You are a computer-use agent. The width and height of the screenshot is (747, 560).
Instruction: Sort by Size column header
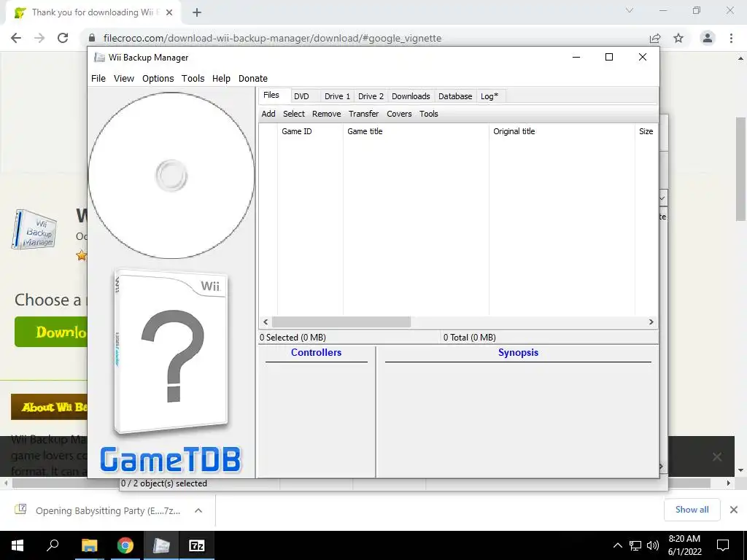[x=646, y=131]
